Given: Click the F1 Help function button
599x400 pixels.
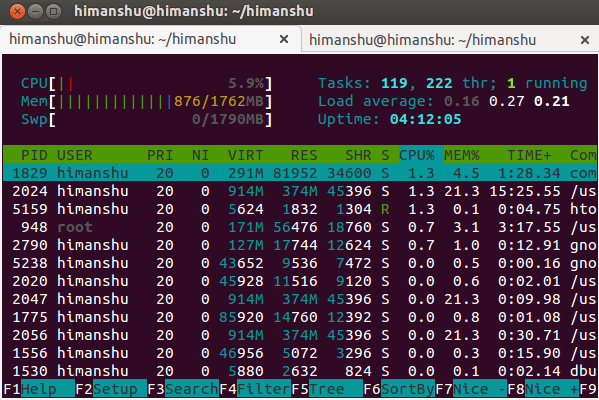Looking at the screenshot, I should click(x=39, y=389).
